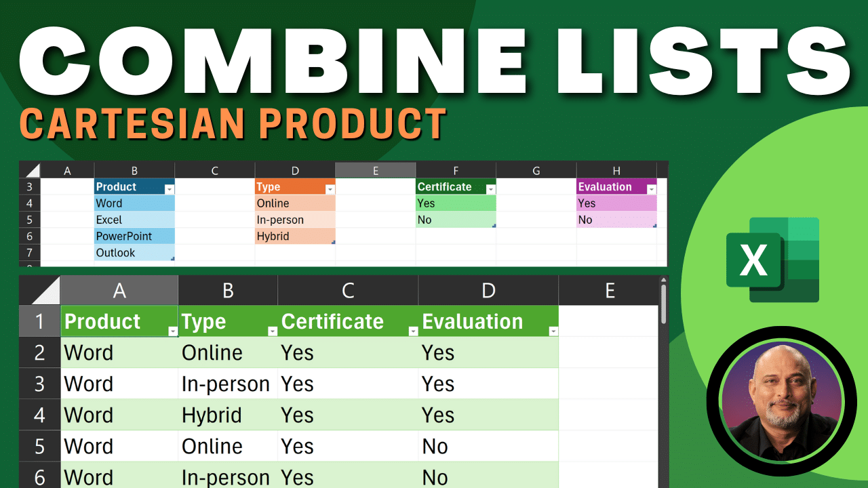868x488 pixels.
Task: Open the Product filter dropdown in lower table
Action: click(173, 331)
